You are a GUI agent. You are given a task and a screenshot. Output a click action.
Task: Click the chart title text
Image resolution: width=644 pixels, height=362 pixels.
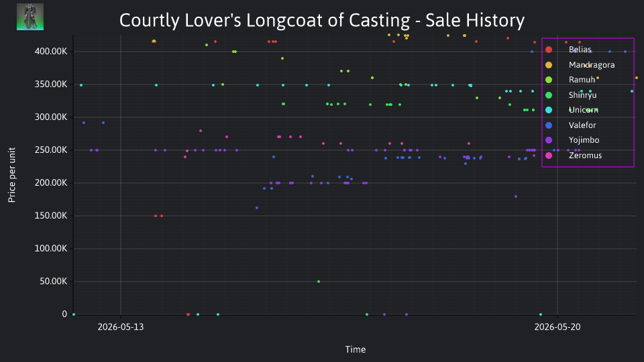(322, 20)
